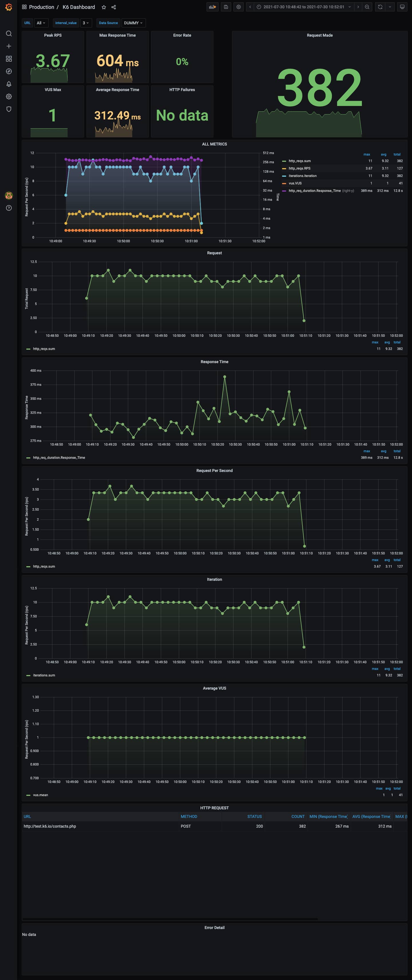Image resolution: width=412 pixels, height=980 pixels.
Task: Open the sidebar Search icon
Action: point(9,34)
